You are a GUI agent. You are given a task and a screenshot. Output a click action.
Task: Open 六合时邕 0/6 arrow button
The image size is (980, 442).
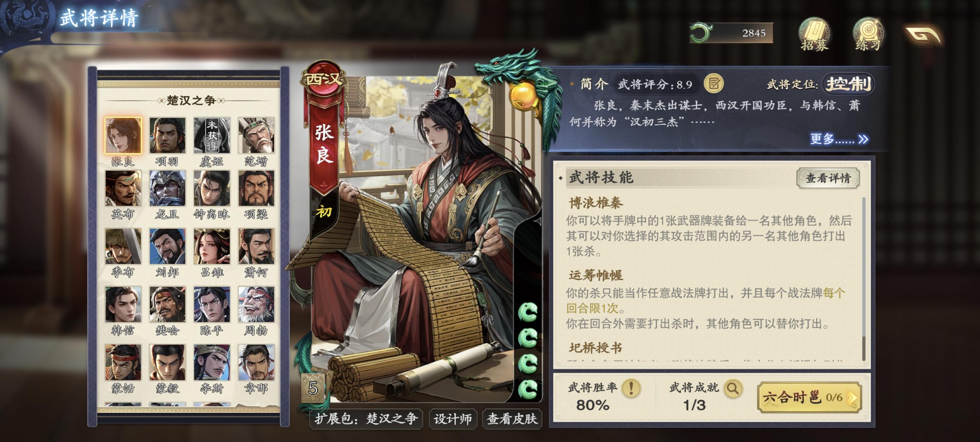[x=809, y=398]
